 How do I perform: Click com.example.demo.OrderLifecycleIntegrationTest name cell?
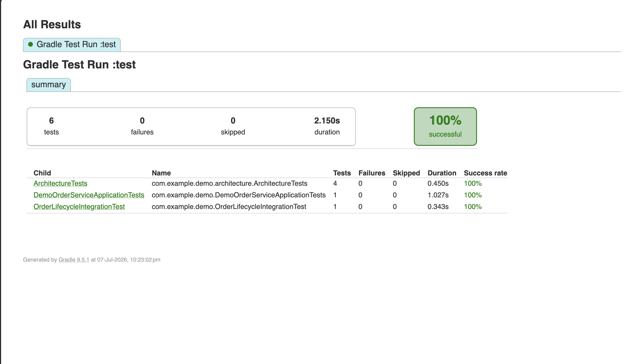[229, 207]
